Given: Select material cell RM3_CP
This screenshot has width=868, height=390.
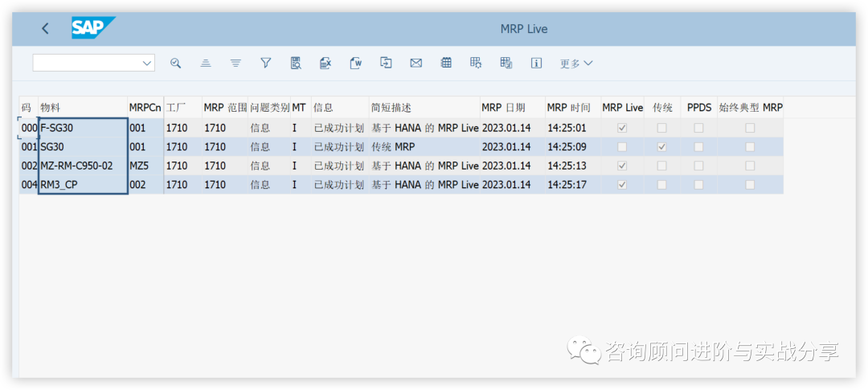Looking at the screenshot, I should [x=83, y=184].
